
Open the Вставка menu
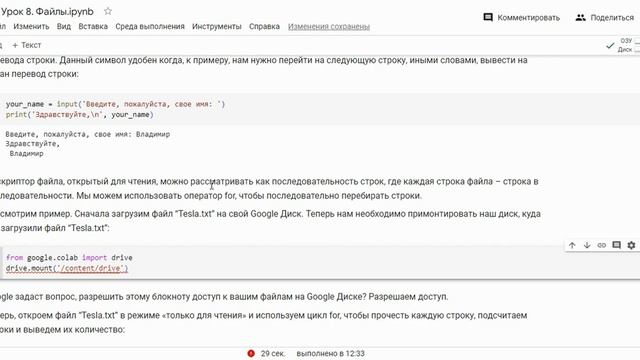pos(93,27)
